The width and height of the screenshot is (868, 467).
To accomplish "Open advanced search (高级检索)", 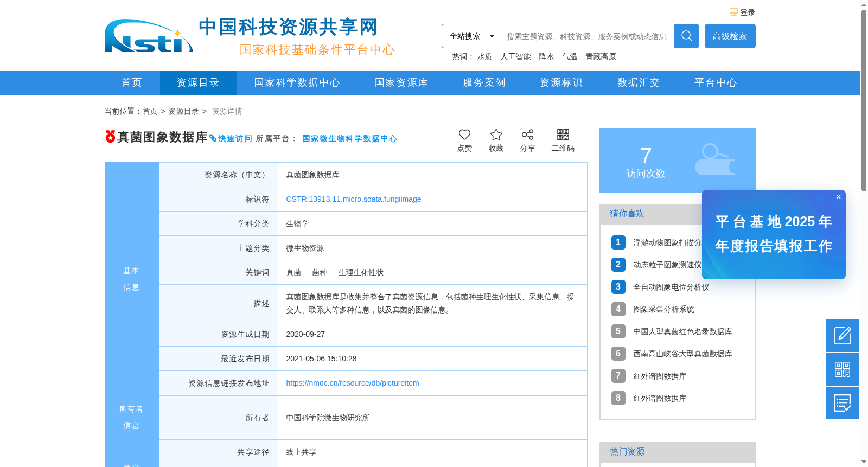I will 730,36.
